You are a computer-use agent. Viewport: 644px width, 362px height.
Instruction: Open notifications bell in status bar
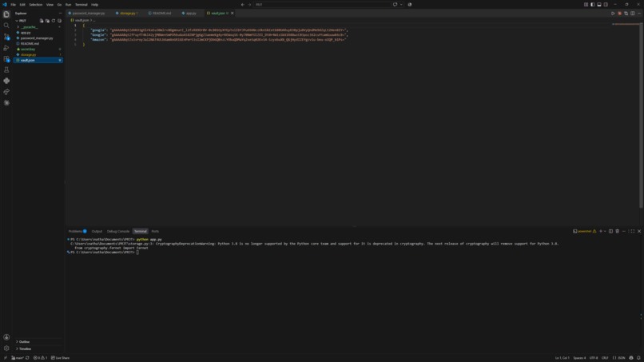tap(638, 358)
